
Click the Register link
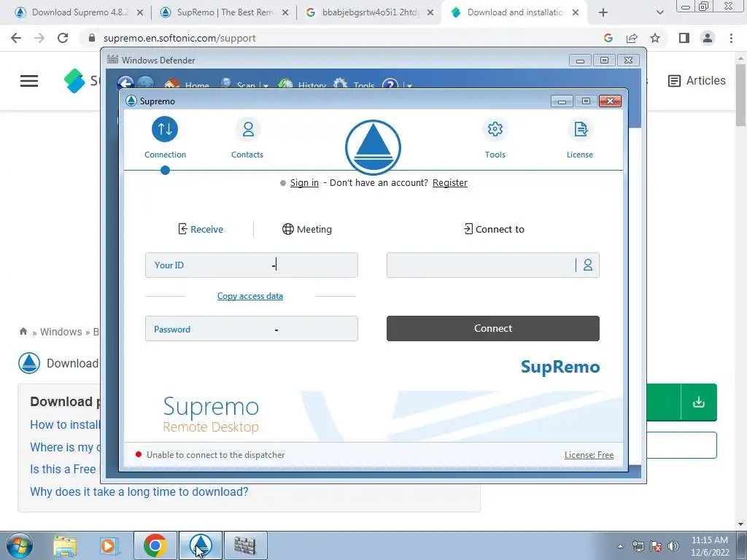pyautogui.click(x=449, y=182)
